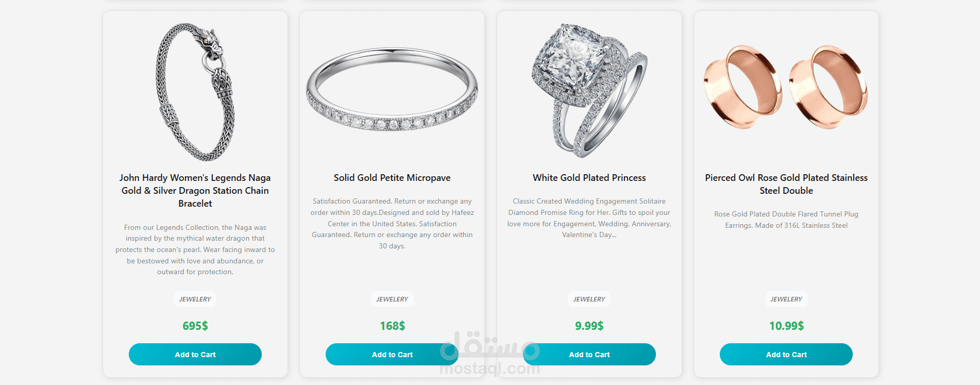Select the White Gold Plated Princess title
980x385 pixels.
pyautogui.click(x=589, y=178)
